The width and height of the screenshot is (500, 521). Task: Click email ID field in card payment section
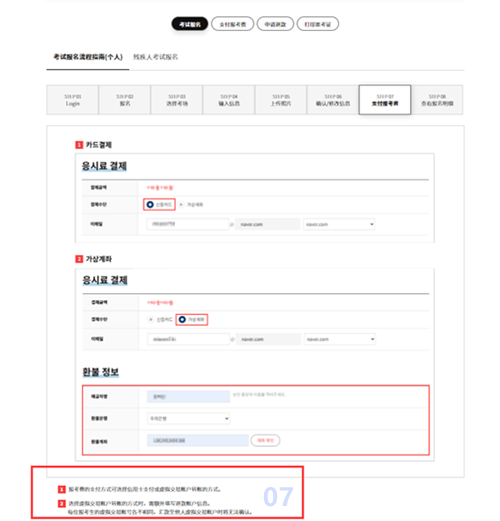(187, 224)
